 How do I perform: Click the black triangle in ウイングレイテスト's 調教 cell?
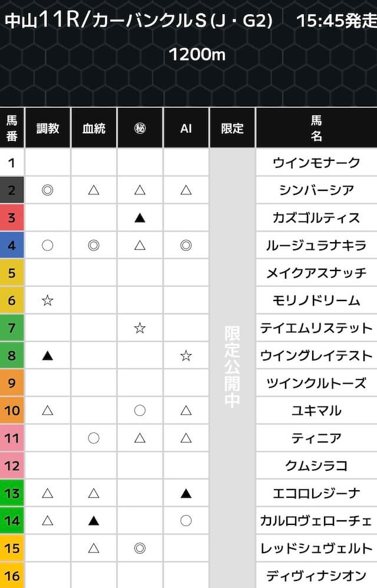48,356
